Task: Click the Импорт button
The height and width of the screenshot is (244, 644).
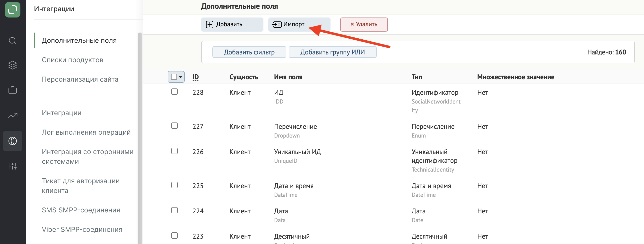Action: pyautogui.click(x=299, y=25)
